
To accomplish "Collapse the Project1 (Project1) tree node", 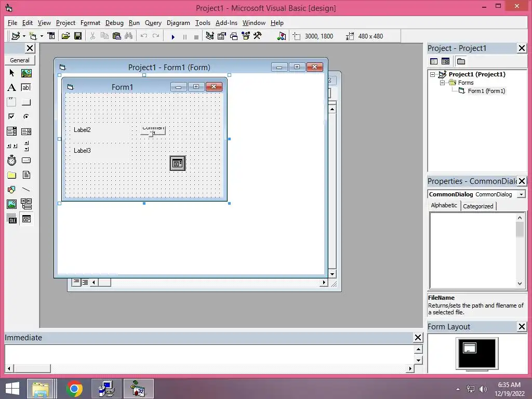I will click(x=433, y=74).
